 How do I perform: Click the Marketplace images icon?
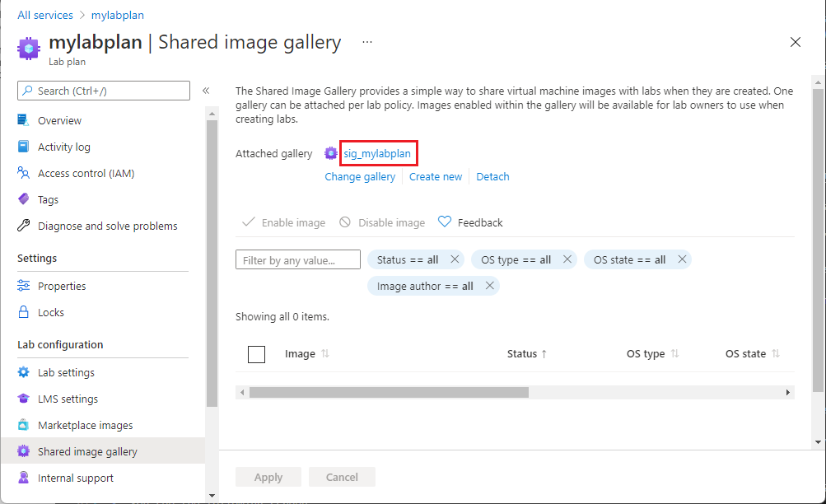point(23,424)
